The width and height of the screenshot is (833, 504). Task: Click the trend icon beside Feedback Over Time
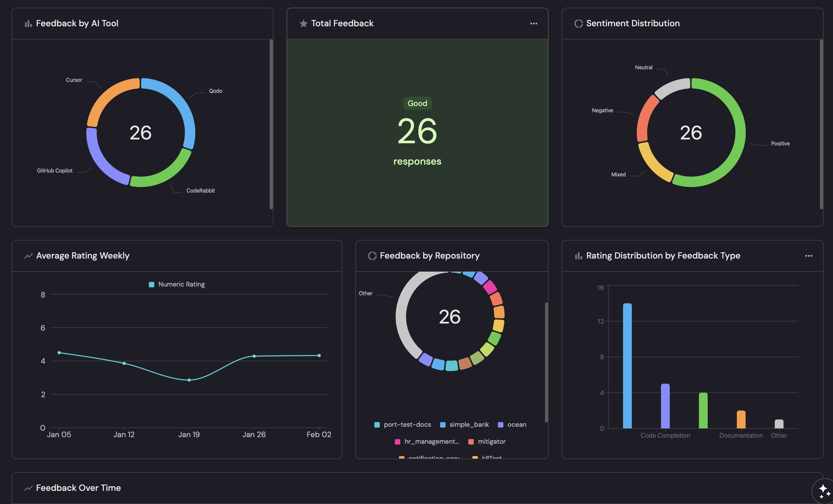point(28,488)
